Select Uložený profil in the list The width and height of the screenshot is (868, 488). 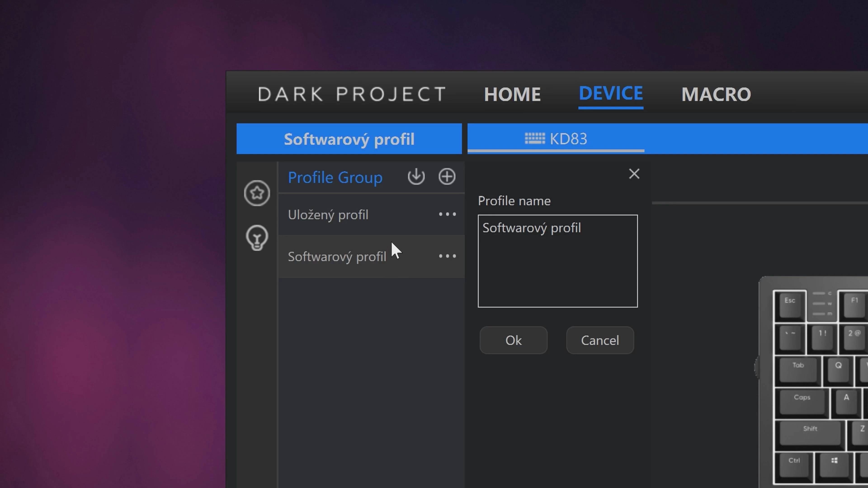click(x=371, y=215)
